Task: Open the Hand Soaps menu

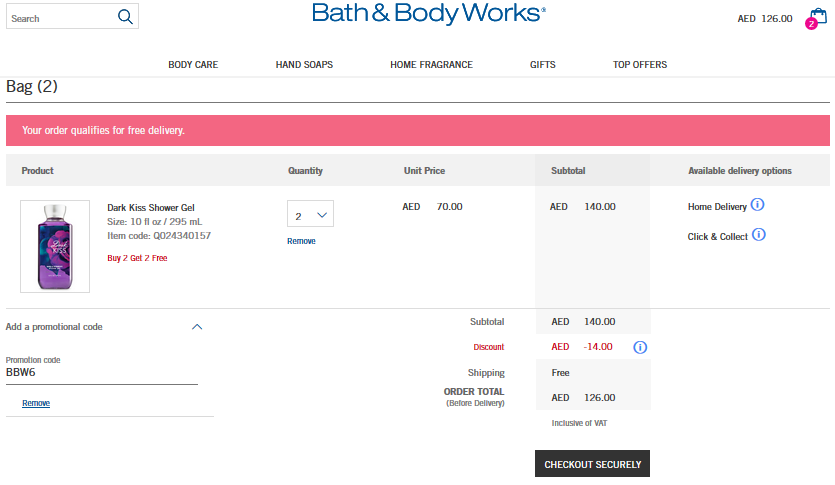Action: click(x=304, y=65)
